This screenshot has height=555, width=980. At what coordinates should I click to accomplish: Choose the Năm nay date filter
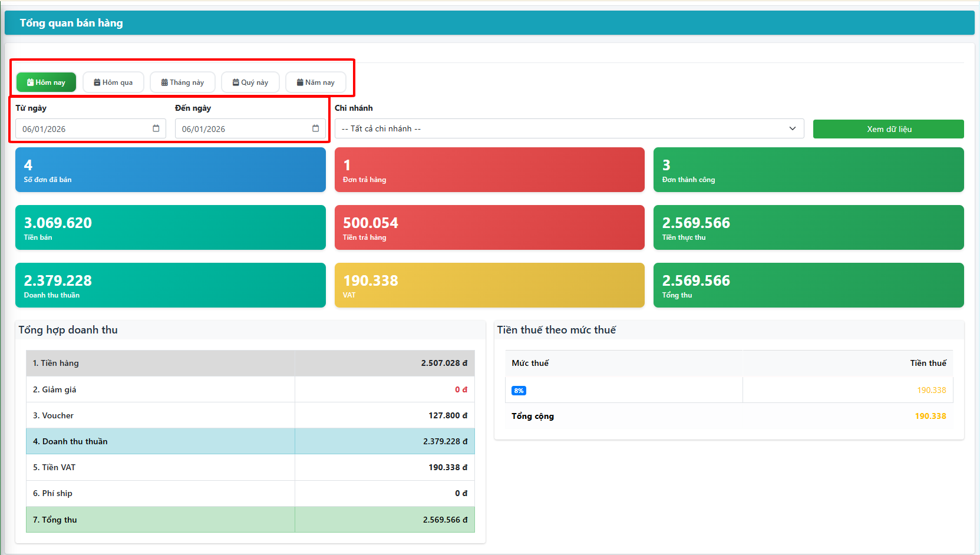coord(316,82)
